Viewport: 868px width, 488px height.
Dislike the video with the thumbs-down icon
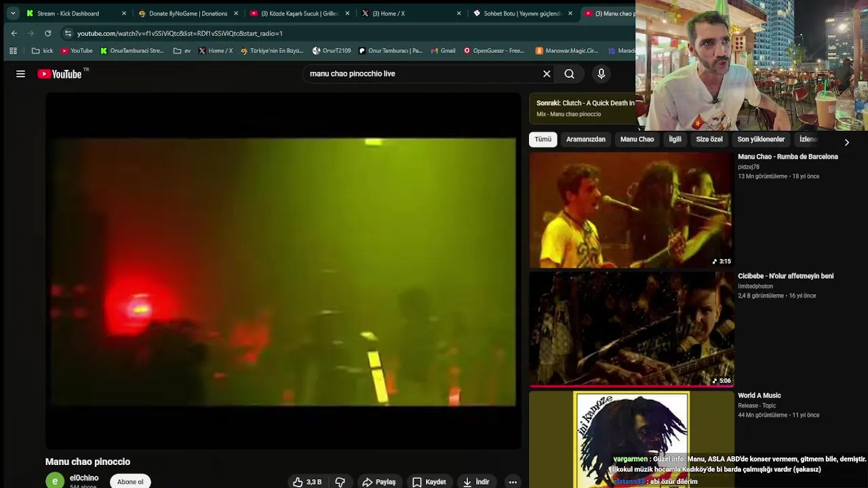(340, 482)
